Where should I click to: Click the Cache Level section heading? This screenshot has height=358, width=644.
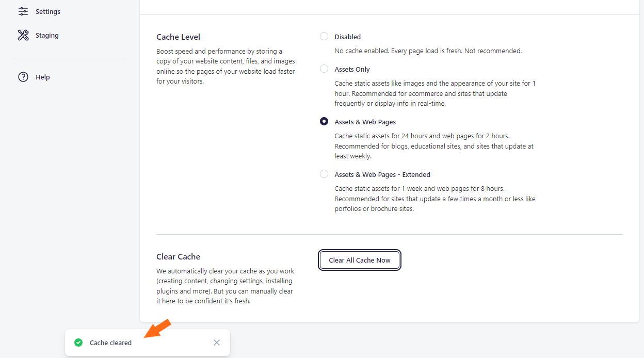[178, 36]
